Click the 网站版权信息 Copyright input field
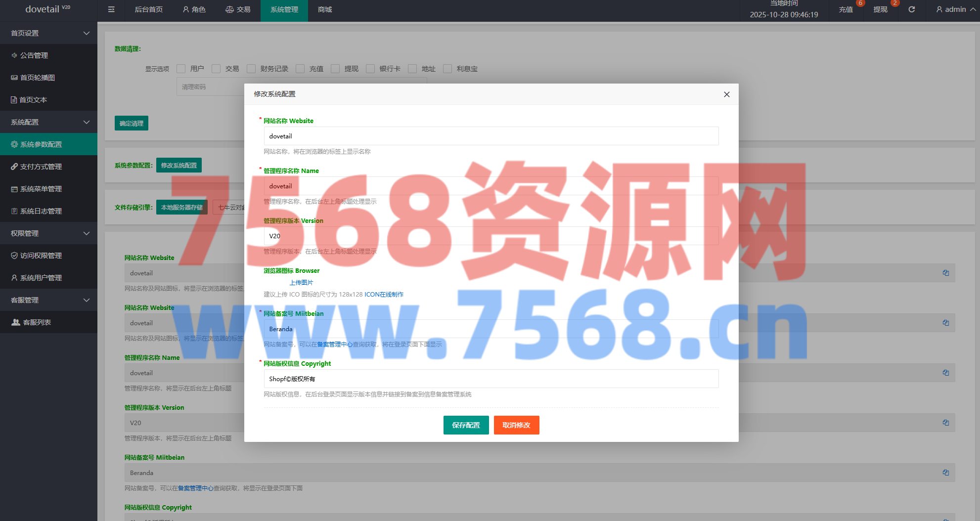 click(x=490, y=379)
